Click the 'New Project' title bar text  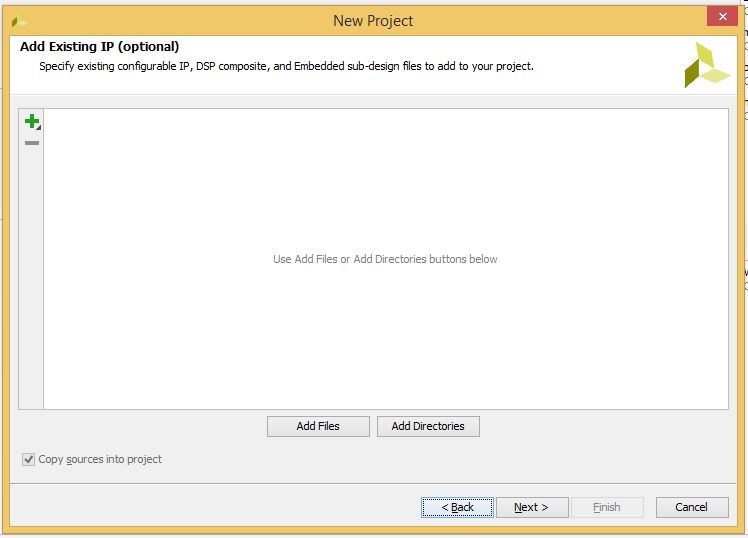click(373, 21)
